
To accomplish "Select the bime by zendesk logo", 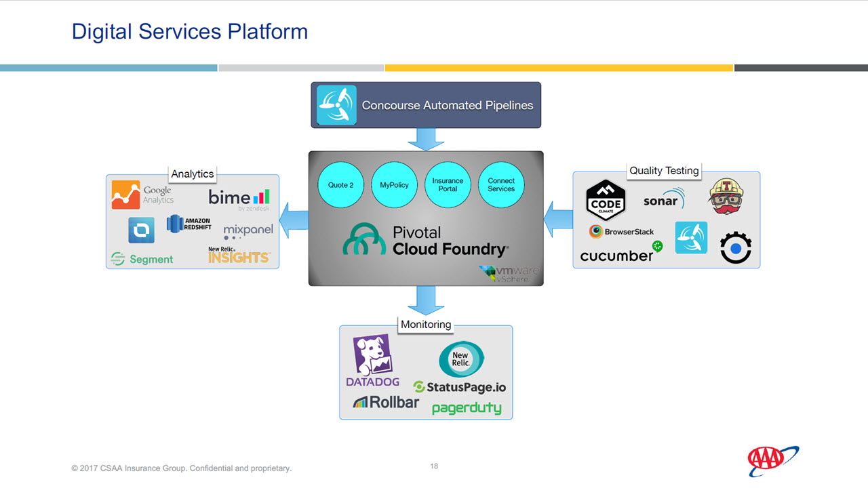I will coord(239,199).
